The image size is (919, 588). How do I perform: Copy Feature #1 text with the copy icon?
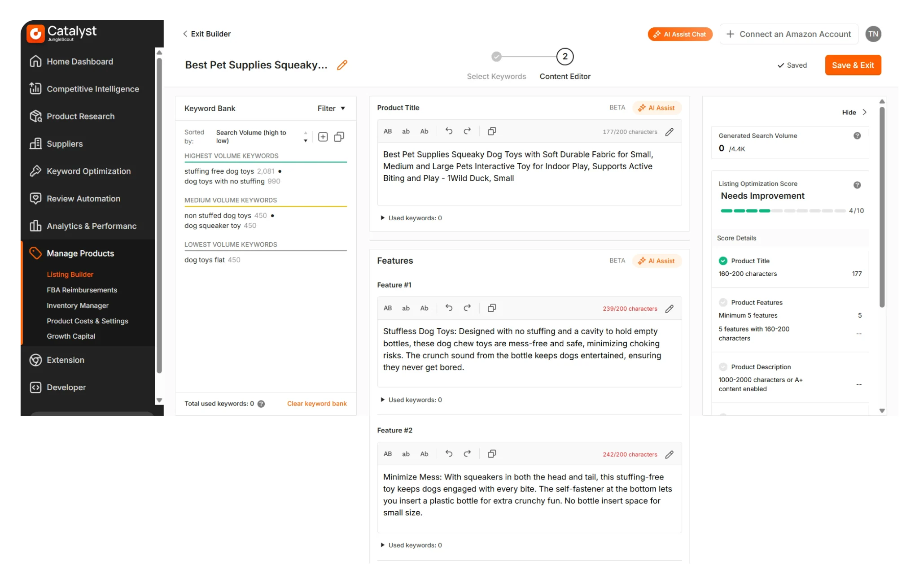(492, 308)
